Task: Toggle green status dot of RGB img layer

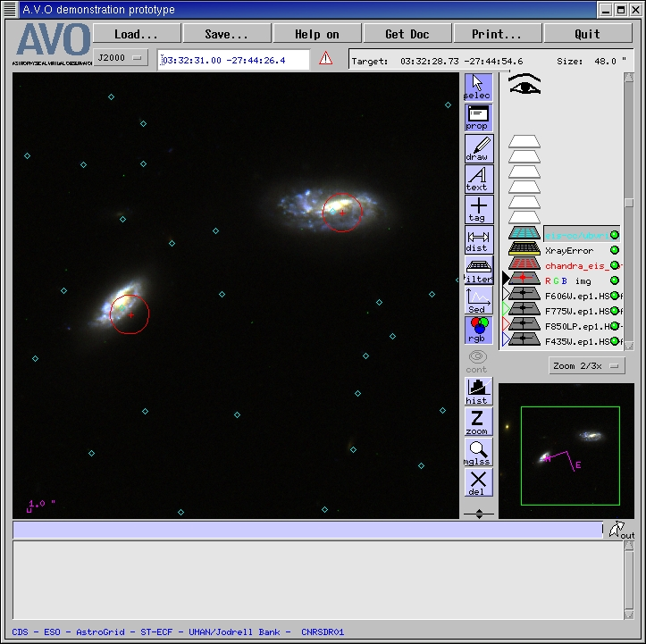Action: tap(615, 281)
